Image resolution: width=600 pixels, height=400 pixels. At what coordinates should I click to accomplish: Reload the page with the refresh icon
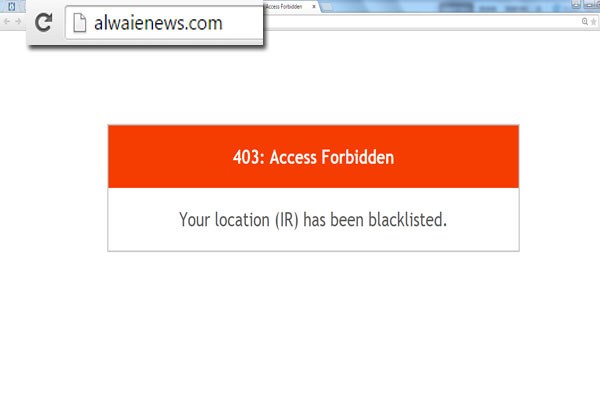click(43, 22)
